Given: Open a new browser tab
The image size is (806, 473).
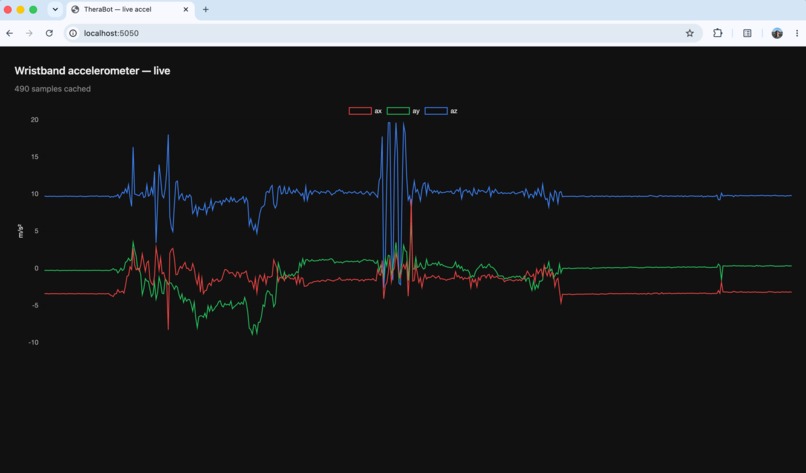Looking at the screenshot, I should click(x=206, y=9).
